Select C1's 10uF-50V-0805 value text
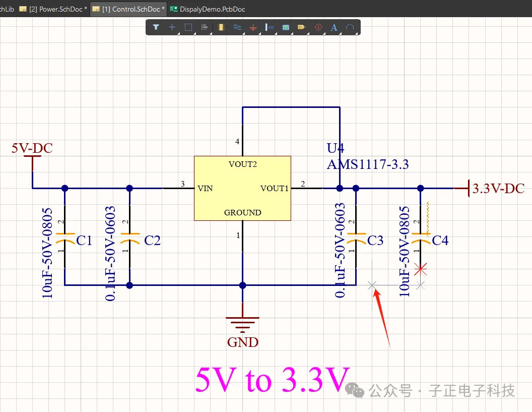 (47, 253)
